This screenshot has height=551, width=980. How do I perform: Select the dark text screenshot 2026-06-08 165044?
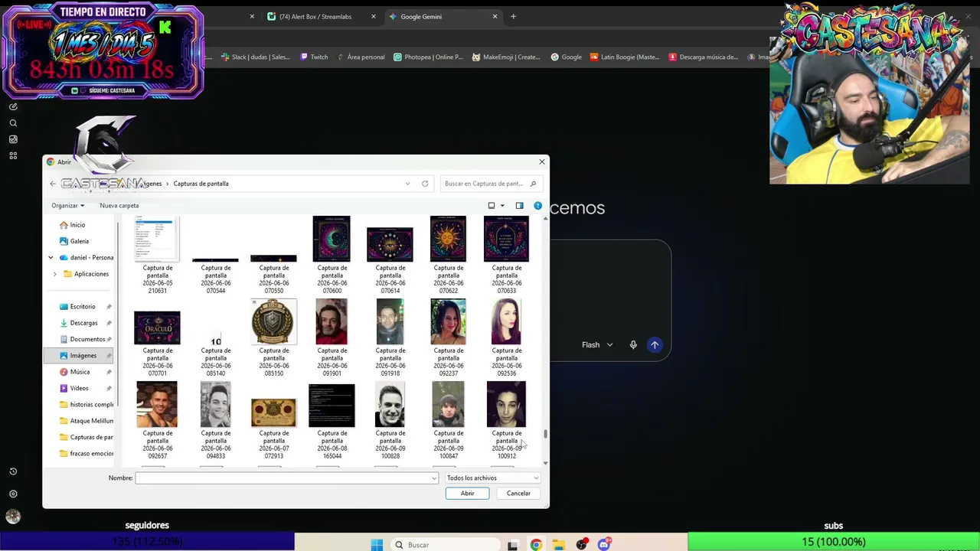[x=332, y=406]
